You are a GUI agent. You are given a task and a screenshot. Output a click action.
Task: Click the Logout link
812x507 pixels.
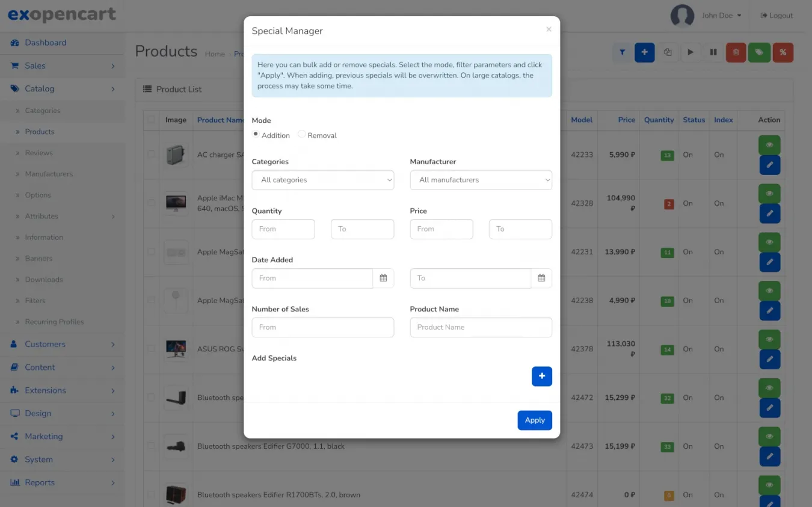pyautogui.click(x=777, y=16)
